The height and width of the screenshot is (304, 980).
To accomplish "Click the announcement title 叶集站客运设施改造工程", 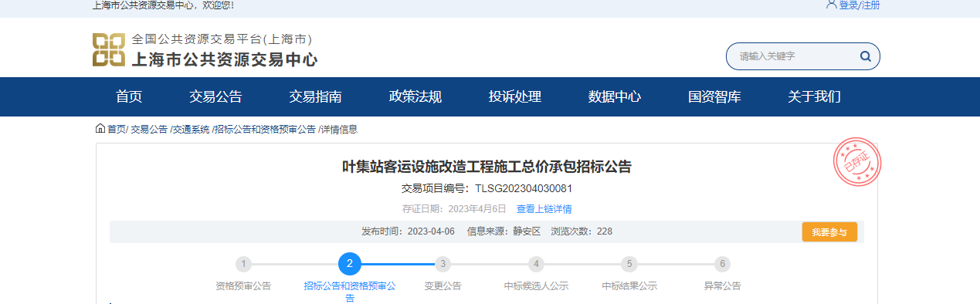I will (487, 167).
